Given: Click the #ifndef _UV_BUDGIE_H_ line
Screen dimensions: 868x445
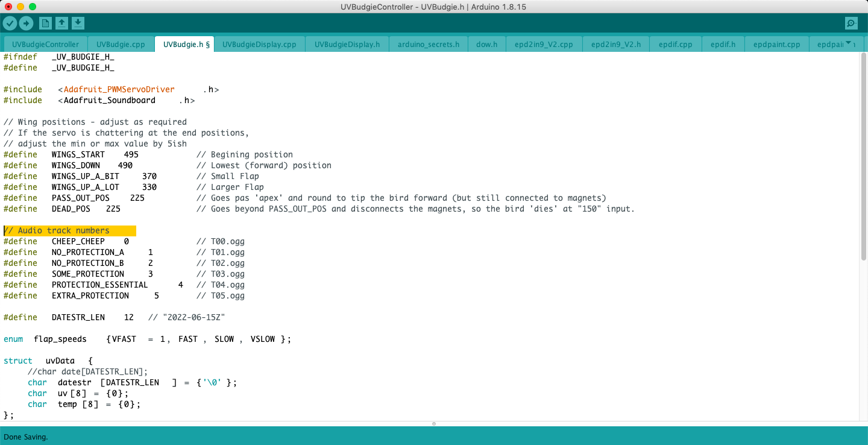Looking at the screenshot, I should pos(59,57).
